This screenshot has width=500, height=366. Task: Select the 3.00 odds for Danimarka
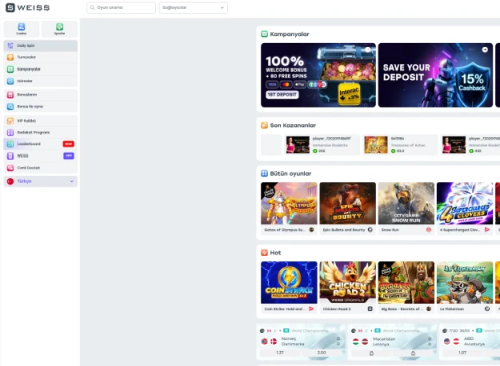pos(322,353)
